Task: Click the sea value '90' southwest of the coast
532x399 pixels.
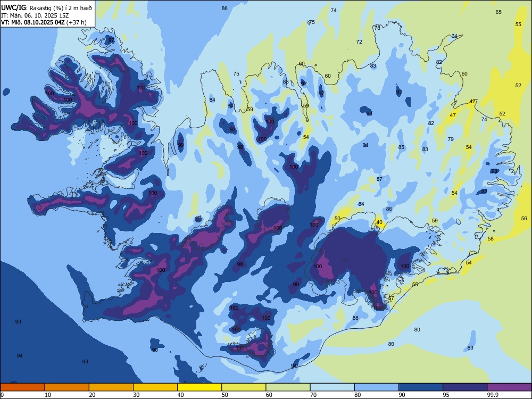Action: pos(155,350)
